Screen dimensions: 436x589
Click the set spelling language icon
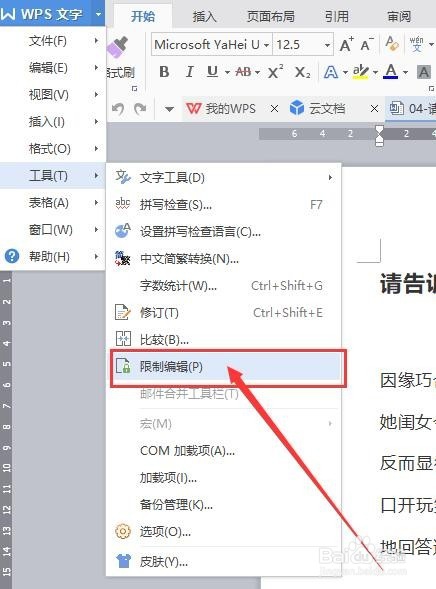[122, 231]
